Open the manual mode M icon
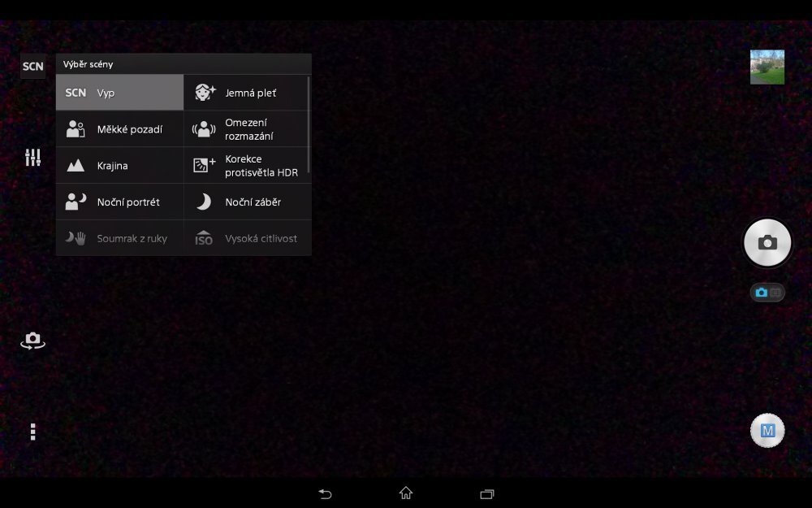 pyautogui.click(x=767, y=430)
